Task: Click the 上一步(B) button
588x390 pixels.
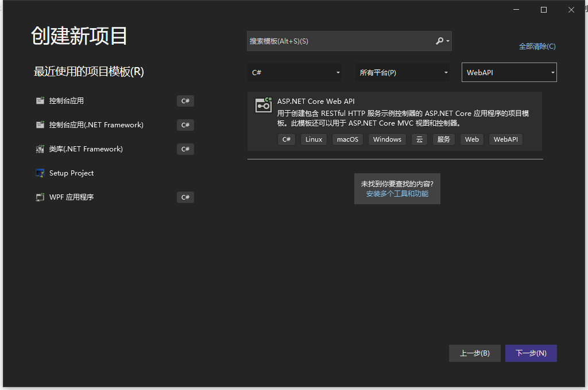Action: pos(475,353)
